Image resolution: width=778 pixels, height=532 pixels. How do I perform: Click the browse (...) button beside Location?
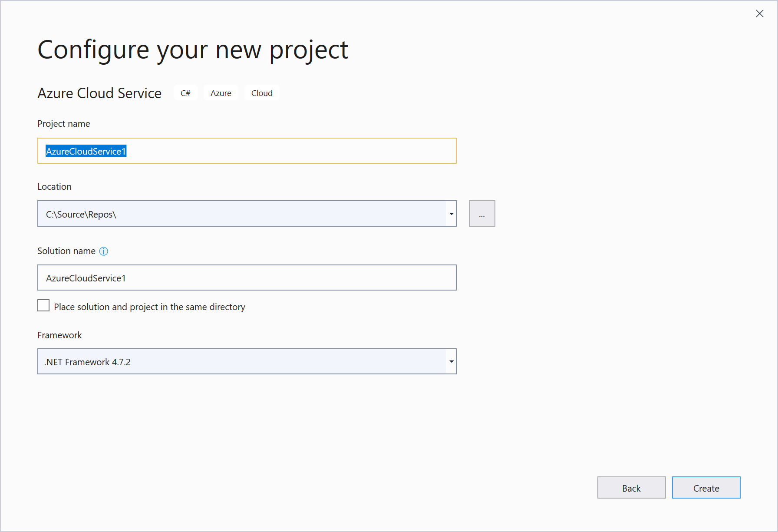(482, 213)
